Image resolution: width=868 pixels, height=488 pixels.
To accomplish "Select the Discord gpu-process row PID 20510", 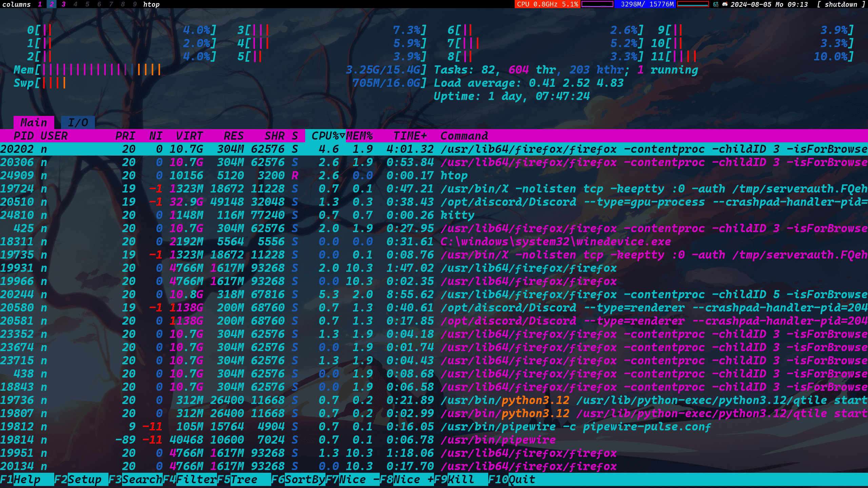I will pyautogui.click(x=434, y=202).
